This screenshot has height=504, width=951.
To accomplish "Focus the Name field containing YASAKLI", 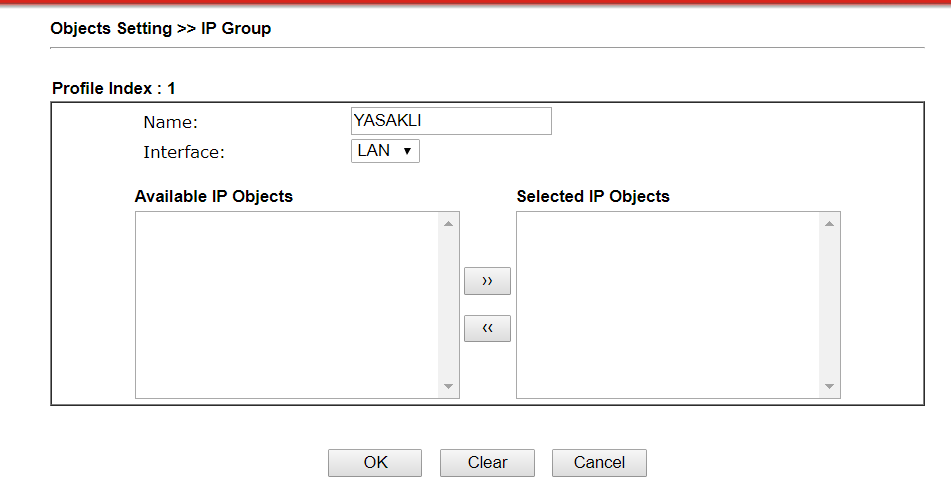I will click(x=451, y=121).
